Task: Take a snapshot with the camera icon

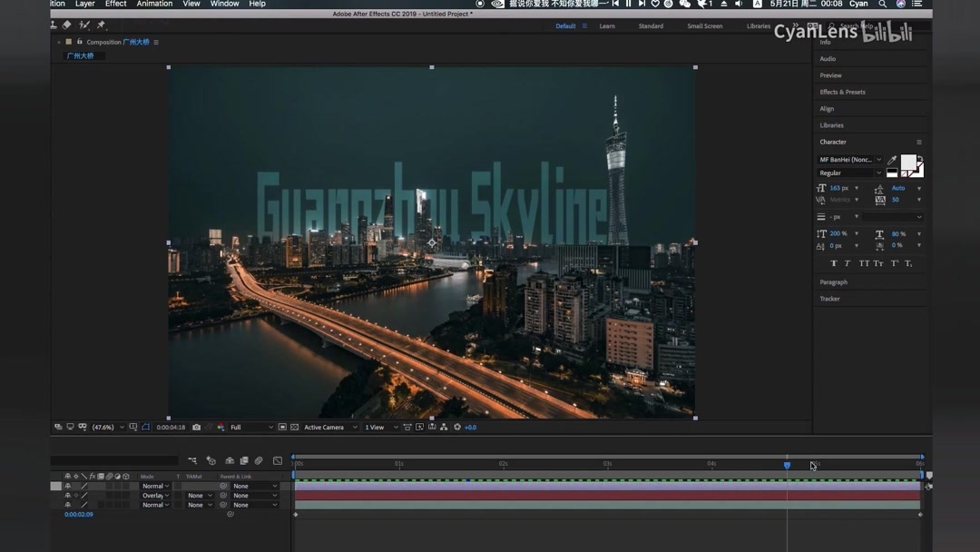Action: pyautogui.click(x=196, y=427)
